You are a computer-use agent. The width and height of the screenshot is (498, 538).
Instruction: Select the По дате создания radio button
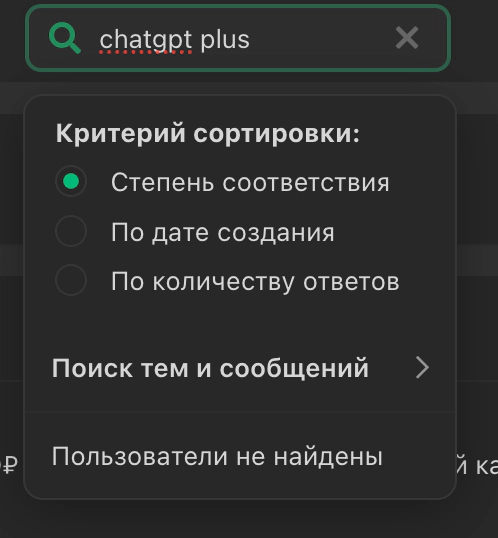[x=71, y=231]
